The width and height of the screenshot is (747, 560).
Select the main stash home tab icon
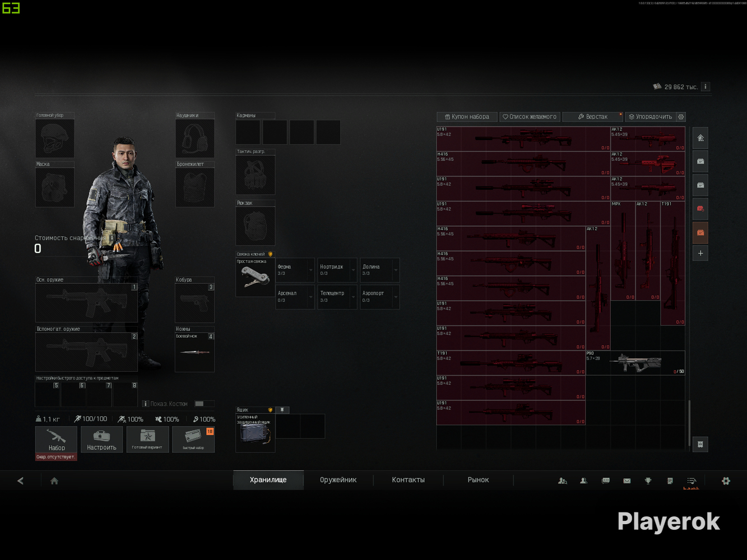click(x=700, y=138)
